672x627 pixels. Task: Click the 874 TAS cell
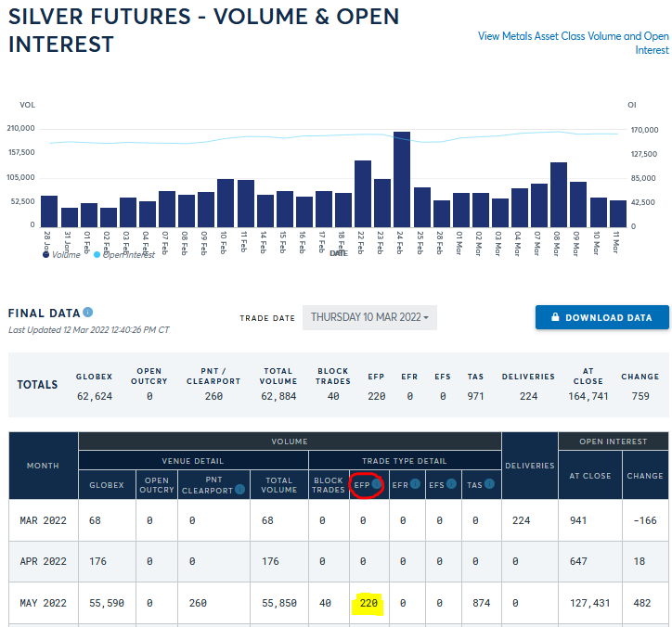tap(482, 603)
